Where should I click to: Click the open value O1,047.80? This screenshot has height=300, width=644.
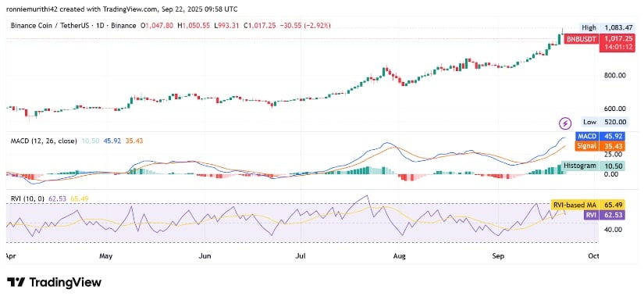[x=158, y=26]
